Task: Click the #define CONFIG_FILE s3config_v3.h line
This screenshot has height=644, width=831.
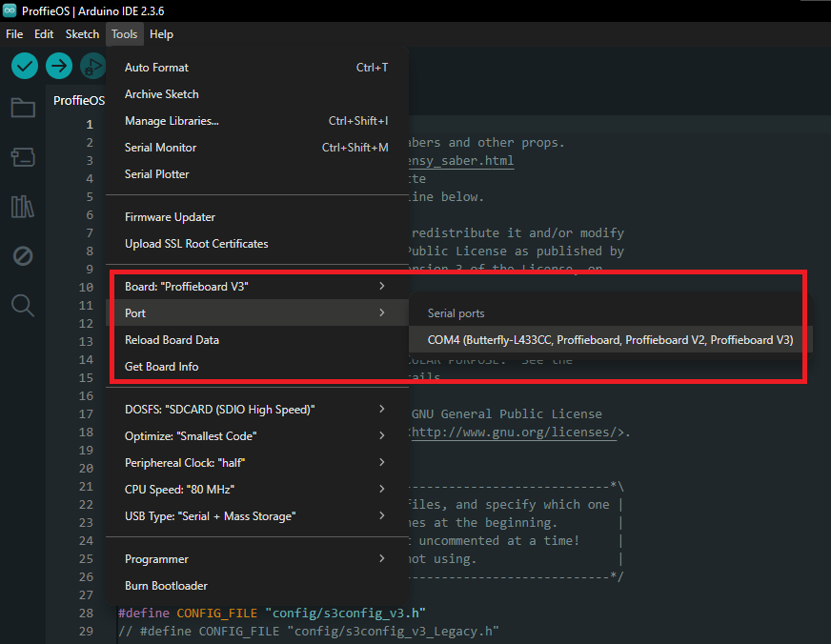Action: [272, 613]
